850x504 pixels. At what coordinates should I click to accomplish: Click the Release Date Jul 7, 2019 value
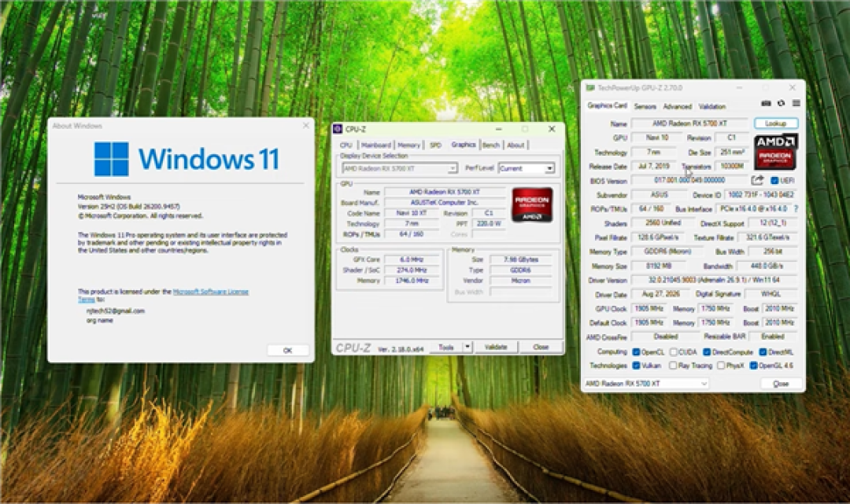(654, 166)
